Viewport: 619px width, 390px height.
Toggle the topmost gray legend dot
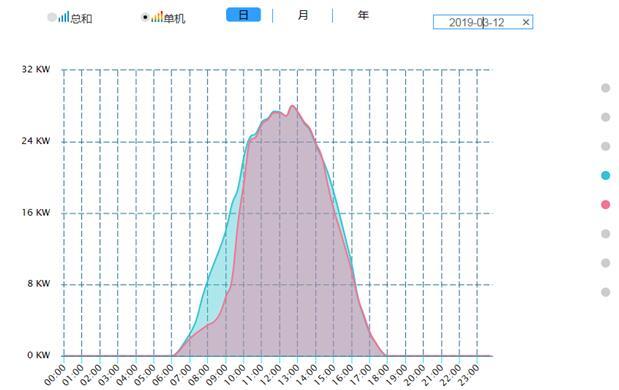[606, 88]
